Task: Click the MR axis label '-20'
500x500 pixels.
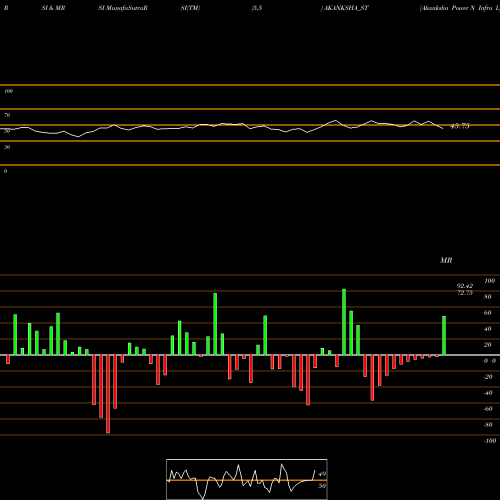Action: coord(488,377)
